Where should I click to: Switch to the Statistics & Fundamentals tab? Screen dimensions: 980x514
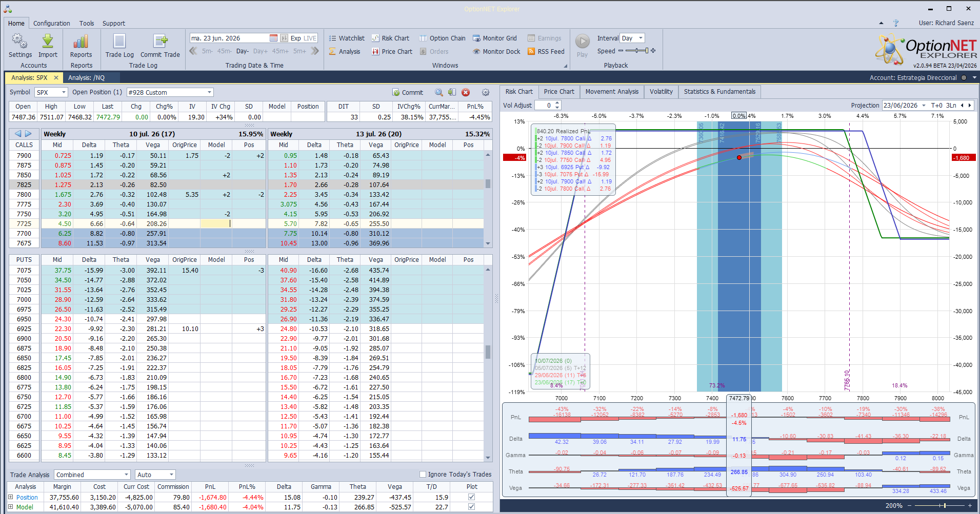click(x=719, y=92)
